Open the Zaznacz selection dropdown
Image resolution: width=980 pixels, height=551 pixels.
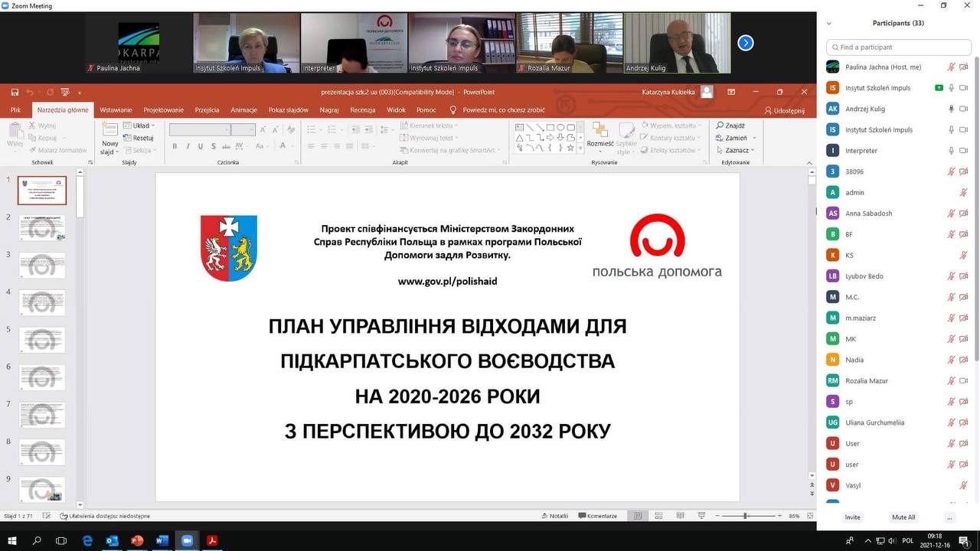point(736,150)
